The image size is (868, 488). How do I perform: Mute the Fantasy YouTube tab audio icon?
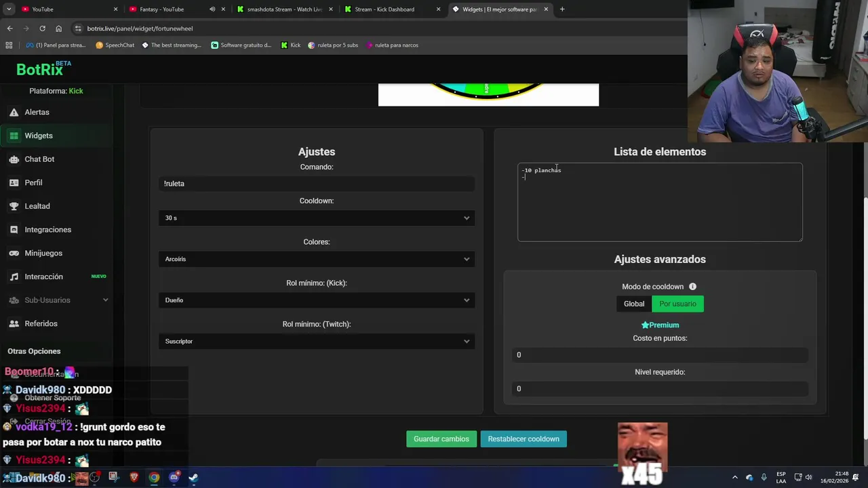tap(212, 9)
